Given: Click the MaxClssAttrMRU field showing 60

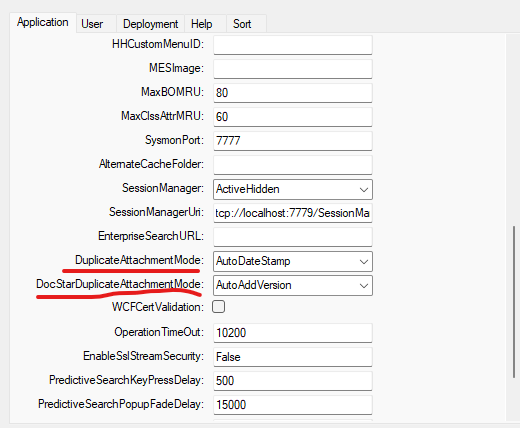Looking at the screenshot, I should 293,117.
